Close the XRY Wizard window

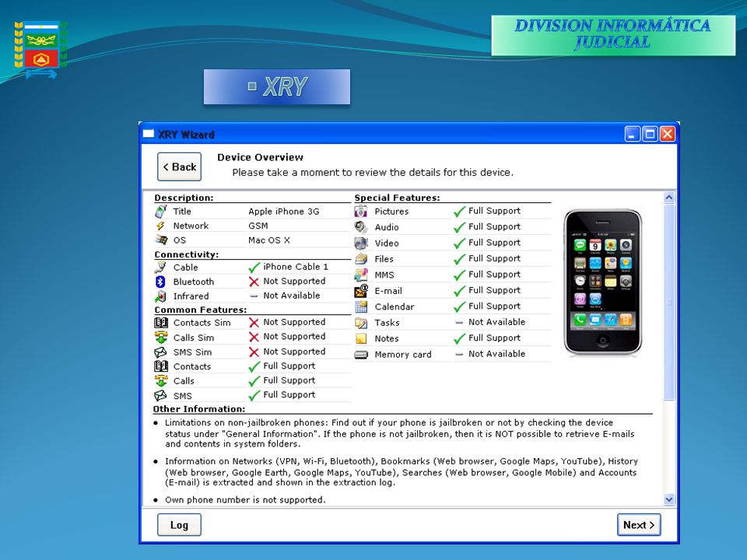(x=668, y=134)
